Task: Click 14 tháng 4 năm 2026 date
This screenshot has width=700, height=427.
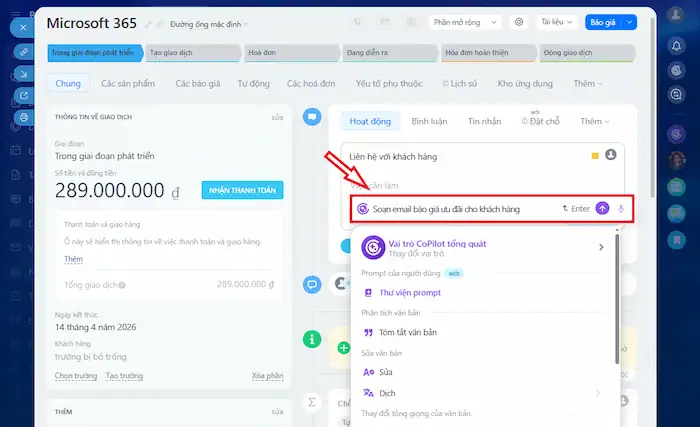Action: (96, 327)
